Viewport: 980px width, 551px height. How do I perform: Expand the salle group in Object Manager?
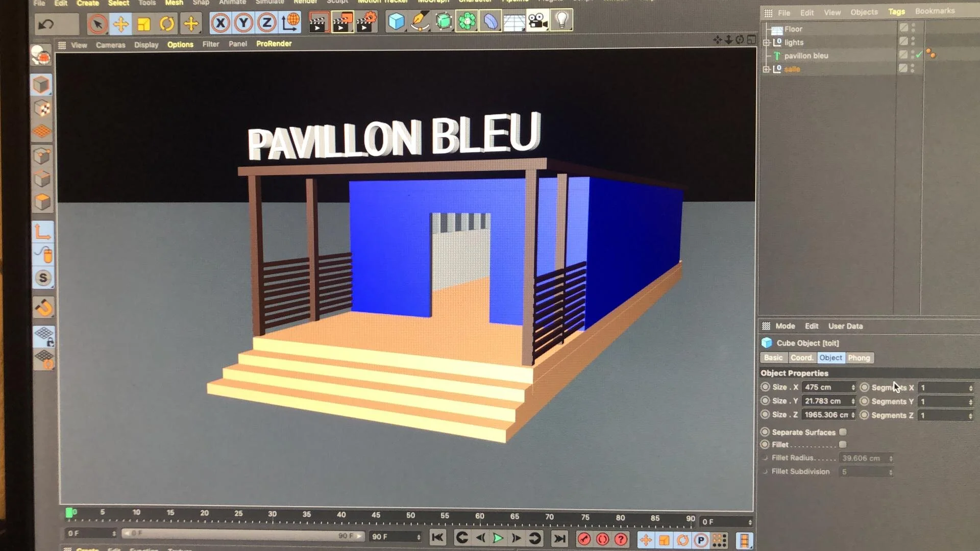tap(766, 69)
